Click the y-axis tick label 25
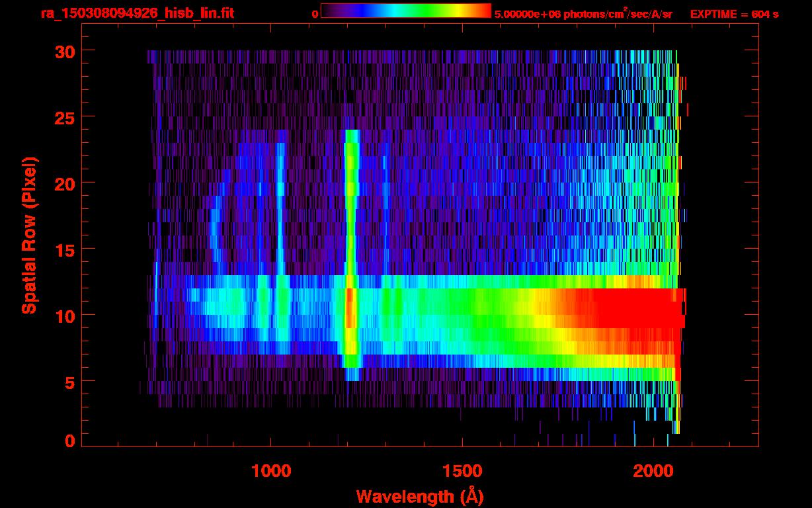The image size is (812, 508). (65, 117)
